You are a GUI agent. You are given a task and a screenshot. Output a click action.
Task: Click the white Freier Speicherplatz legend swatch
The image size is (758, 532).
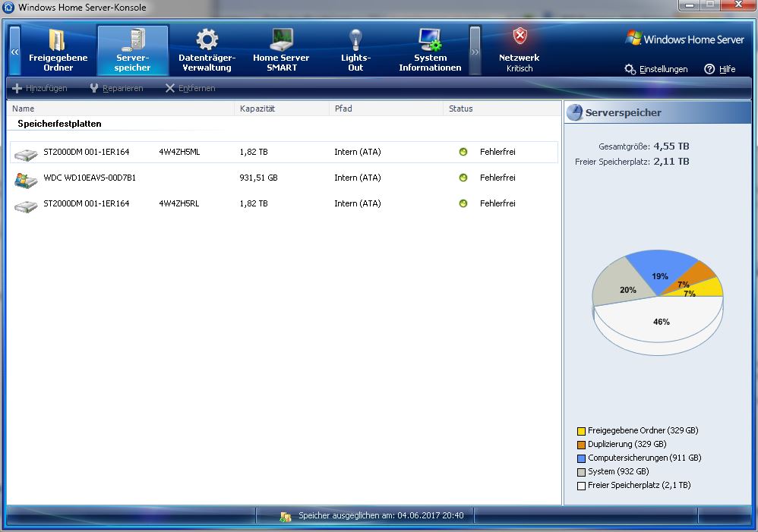tap(581, 486)
